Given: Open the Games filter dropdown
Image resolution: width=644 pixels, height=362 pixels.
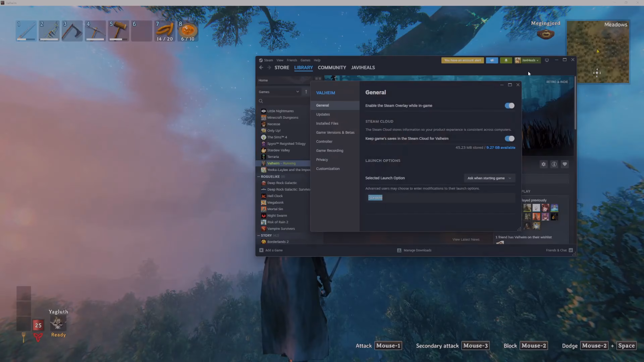Looking at the screenshot, I should pos(279,92).
